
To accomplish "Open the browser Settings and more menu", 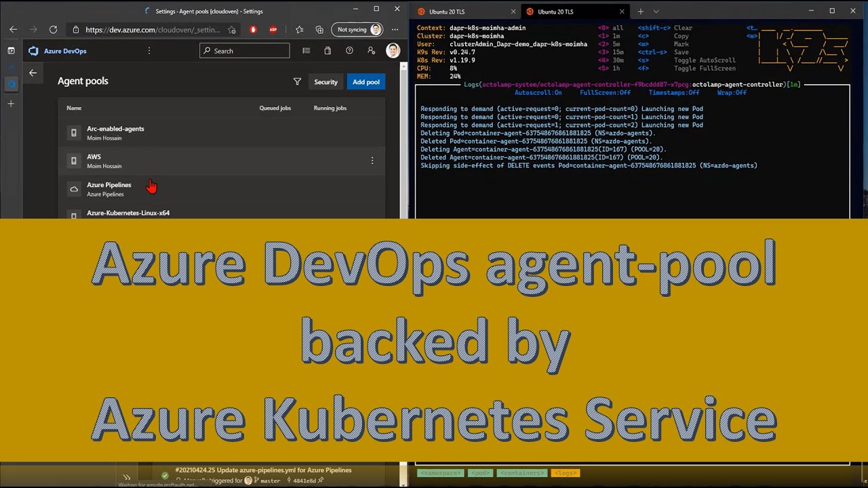I will tap(395, 30).
